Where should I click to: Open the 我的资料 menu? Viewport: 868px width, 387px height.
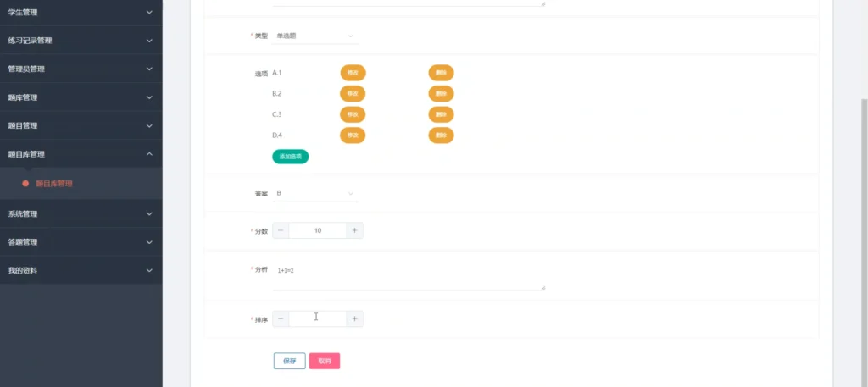pyautogui.click(x=81, y=270)
